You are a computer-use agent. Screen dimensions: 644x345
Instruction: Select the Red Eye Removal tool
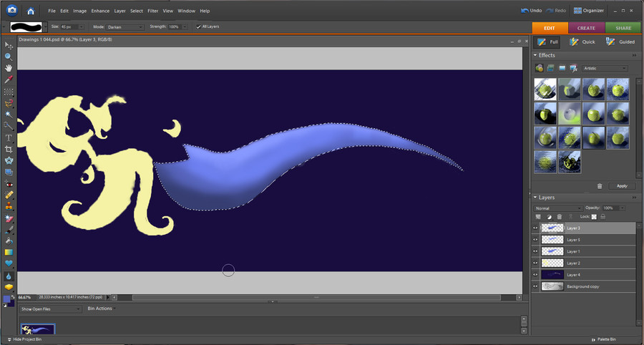[9, 183]
